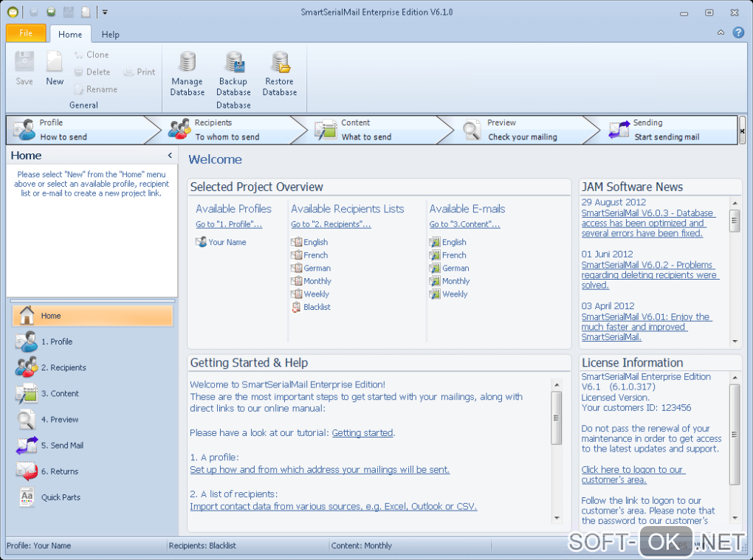Click the application logo in the title bar
Image resolution: width=753 pixels, height=560 pixels.
[13, 12]
